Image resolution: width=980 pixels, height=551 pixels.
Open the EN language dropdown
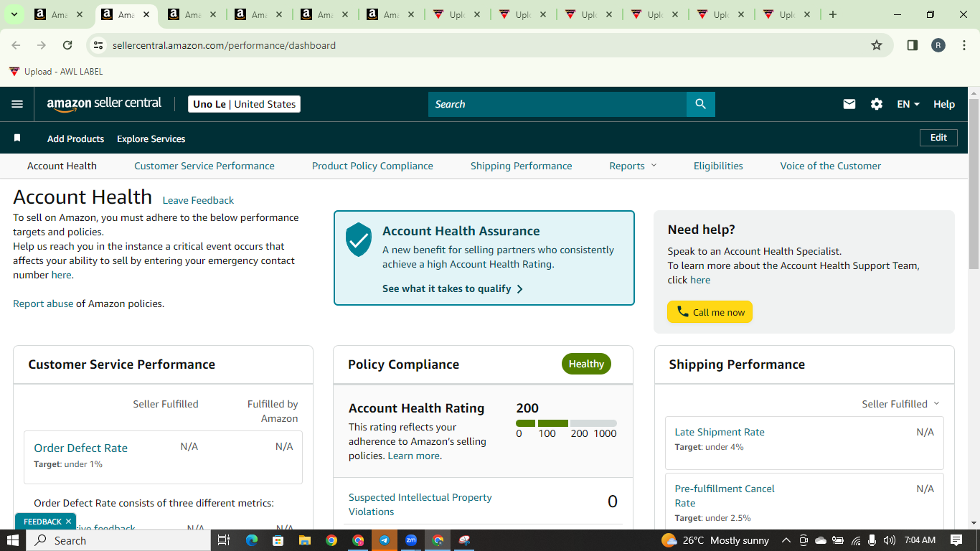(x=908, y=104)
